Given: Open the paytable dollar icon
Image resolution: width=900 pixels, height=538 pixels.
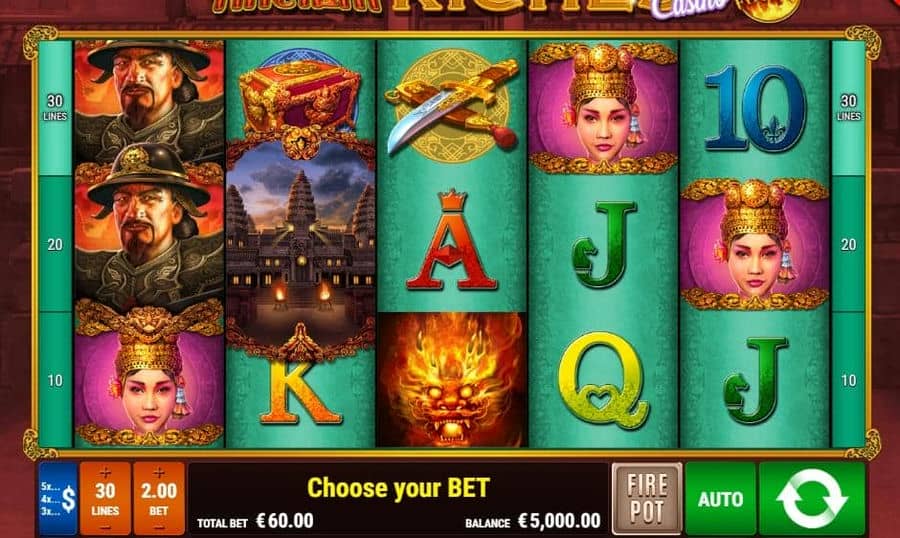Looking at the screenshot, I should tap(58, 498).
